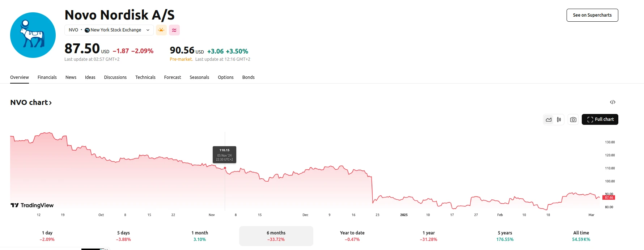
Task: Click the pre-market sun icon
Action: click(161, 30)
